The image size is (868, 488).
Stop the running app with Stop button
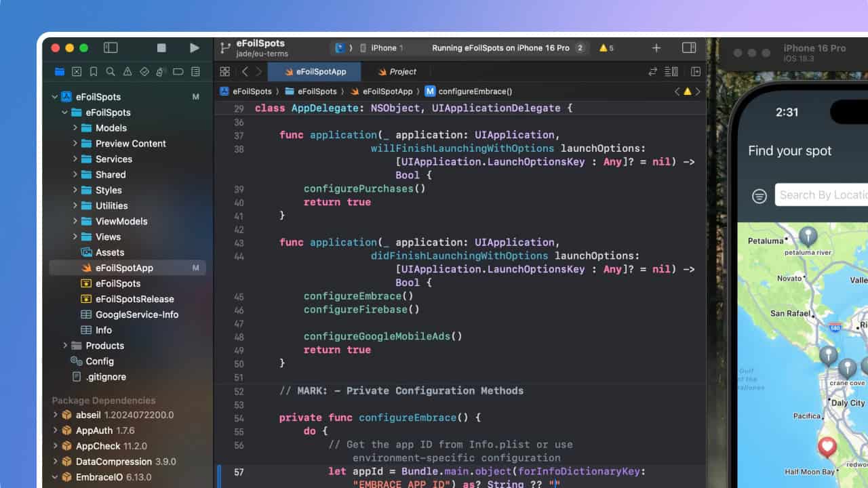click(x=161, y=48)
